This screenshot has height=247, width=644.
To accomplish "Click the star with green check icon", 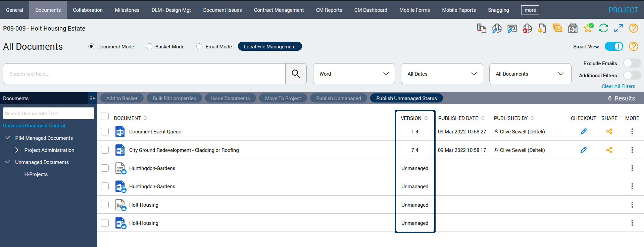I will tap(588, 28).
